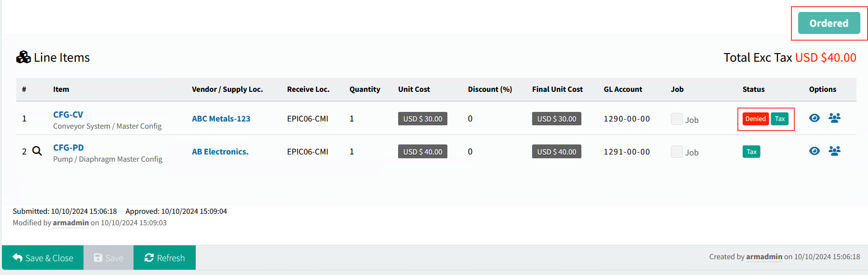Click the eye icon for CFG-PD row
868x275 pixels.
point(814,151)
